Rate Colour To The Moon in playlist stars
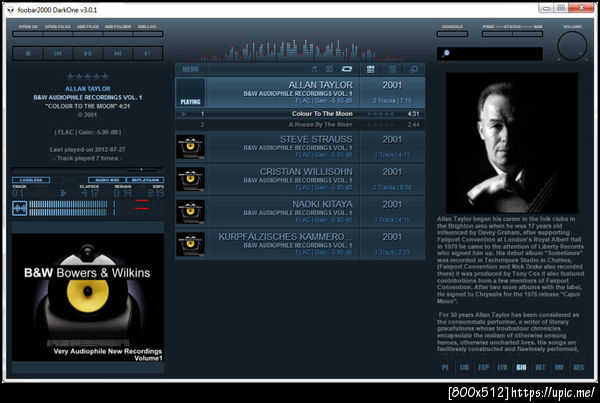The image size is (600, 403). coord(380,114)
